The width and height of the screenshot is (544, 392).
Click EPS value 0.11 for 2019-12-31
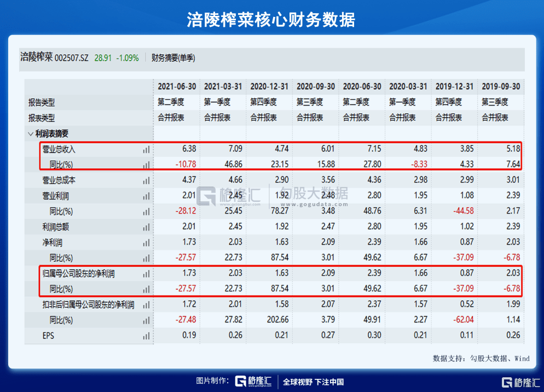click(467, 335)
